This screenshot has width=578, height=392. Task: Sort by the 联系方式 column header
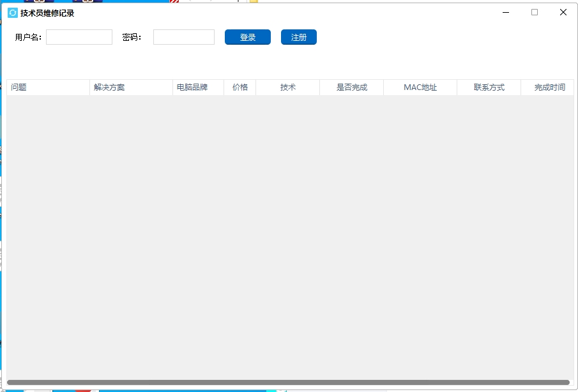coord(489,87)
